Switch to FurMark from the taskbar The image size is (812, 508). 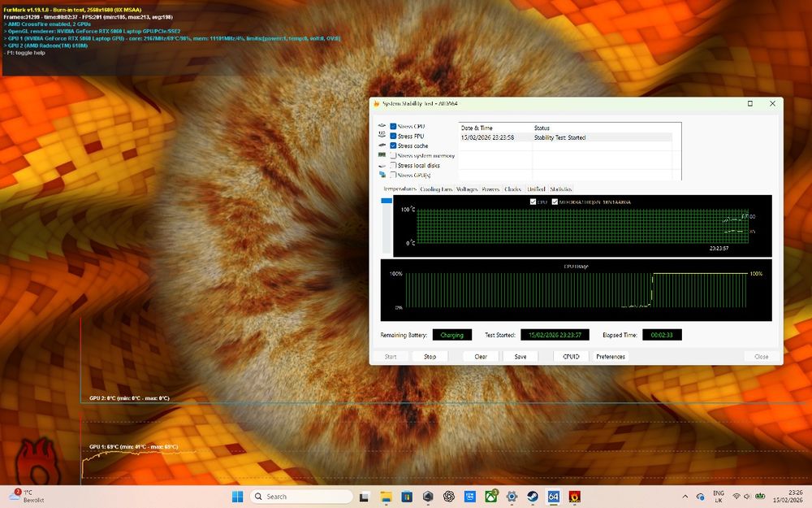click(575, 496)
